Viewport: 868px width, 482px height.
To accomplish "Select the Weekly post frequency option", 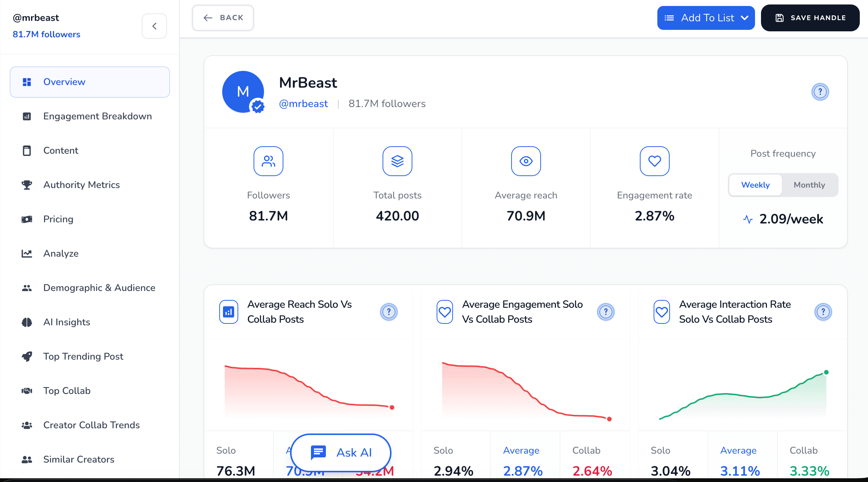I will 755,185.
